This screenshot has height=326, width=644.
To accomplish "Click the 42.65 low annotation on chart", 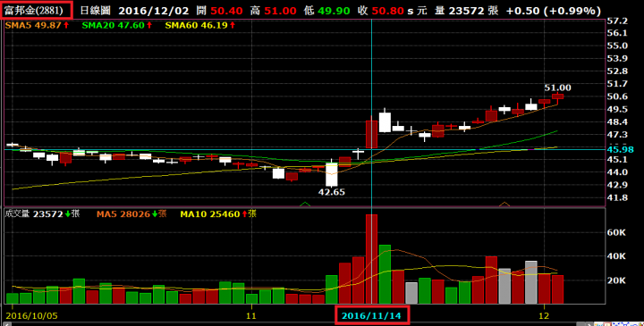I will point(332,192).
